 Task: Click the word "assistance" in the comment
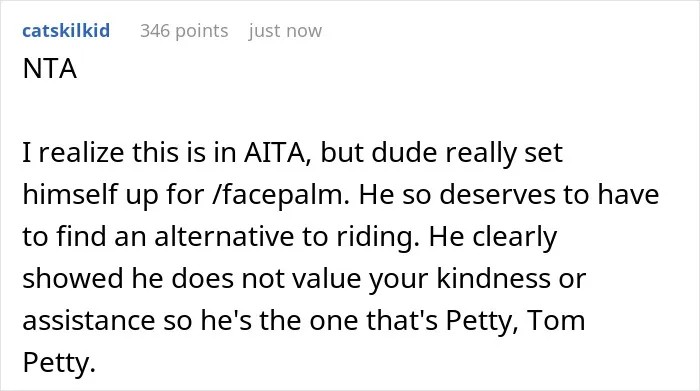coord(89,320)
